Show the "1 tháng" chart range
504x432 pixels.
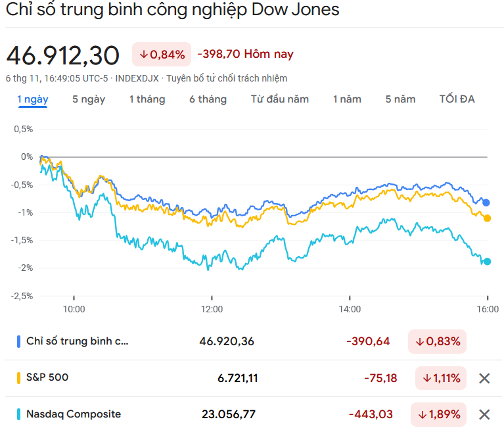147,99
